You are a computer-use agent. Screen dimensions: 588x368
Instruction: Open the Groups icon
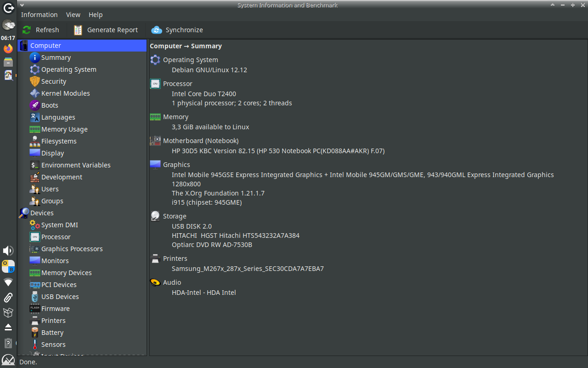pyautogui.click(x=35, y=201)
